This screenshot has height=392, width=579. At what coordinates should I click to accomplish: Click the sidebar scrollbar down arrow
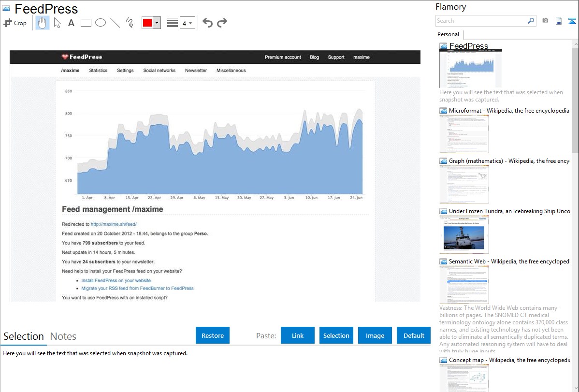tap(575, 388)
